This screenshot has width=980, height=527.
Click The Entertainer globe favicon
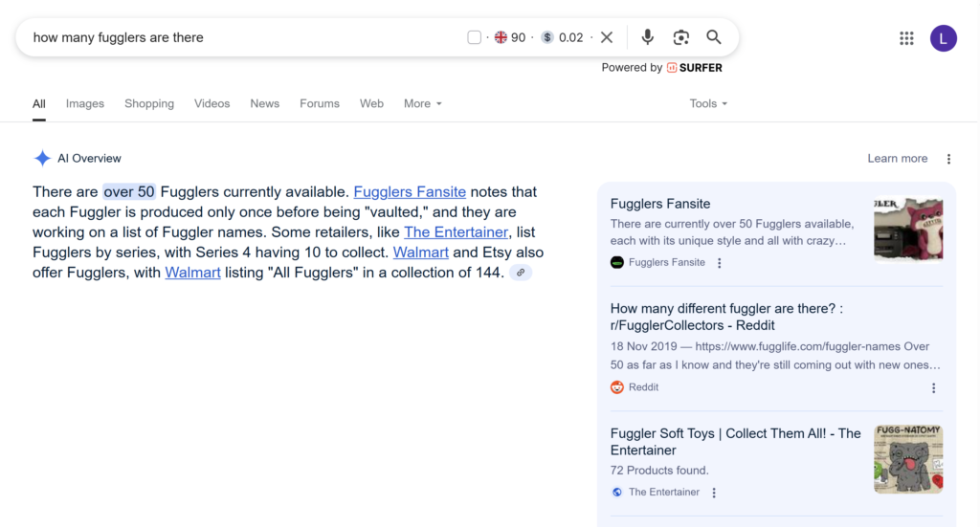(x=617, y=492)
